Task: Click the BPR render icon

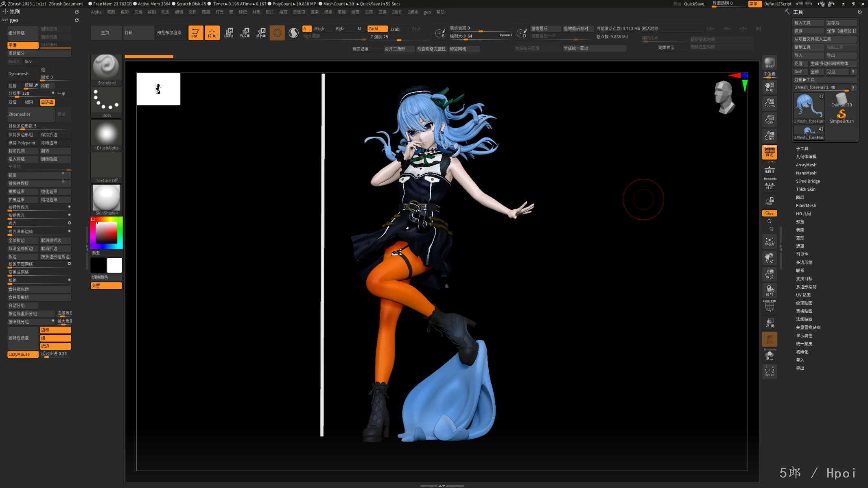Action: (770, 62)
